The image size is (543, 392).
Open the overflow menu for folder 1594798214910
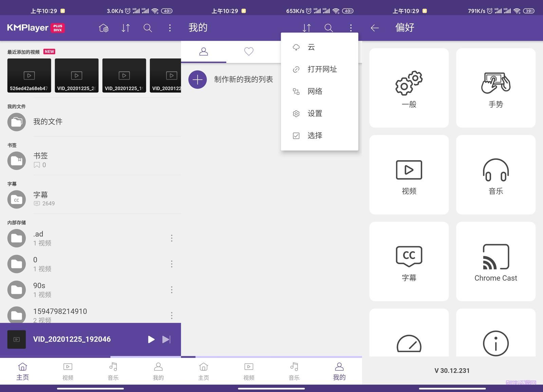tap(172, 315)
